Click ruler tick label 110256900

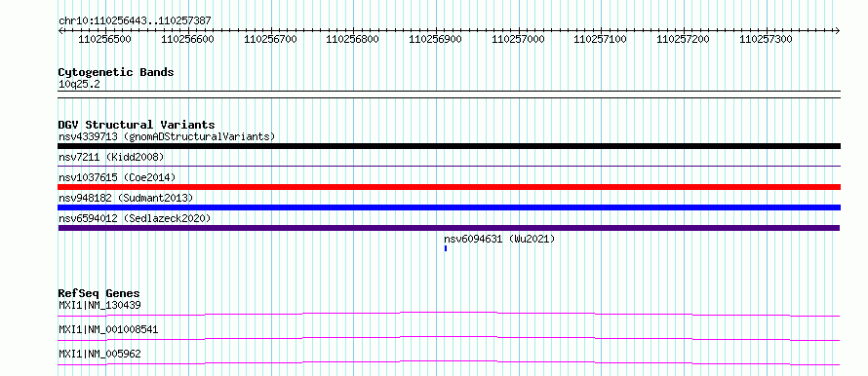tap(436, 39)
